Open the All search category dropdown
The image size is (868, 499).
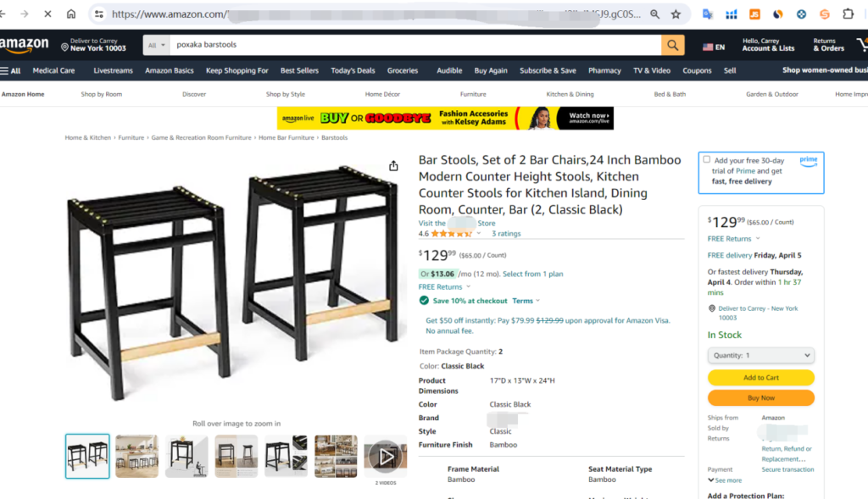156,46
